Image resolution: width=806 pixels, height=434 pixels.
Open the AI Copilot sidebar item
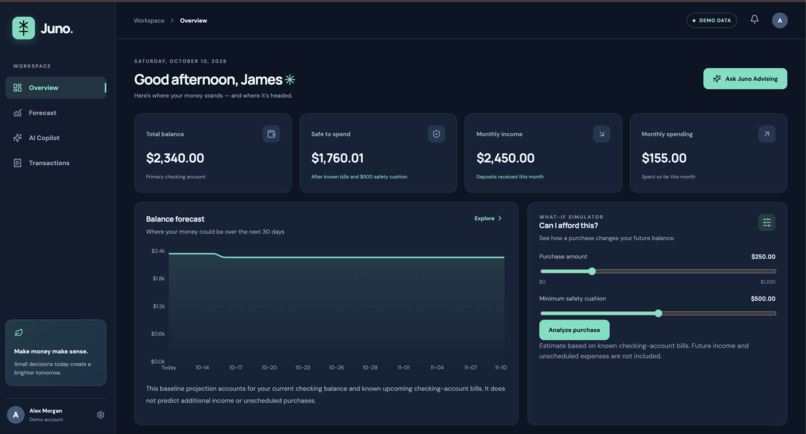(56, 138)
